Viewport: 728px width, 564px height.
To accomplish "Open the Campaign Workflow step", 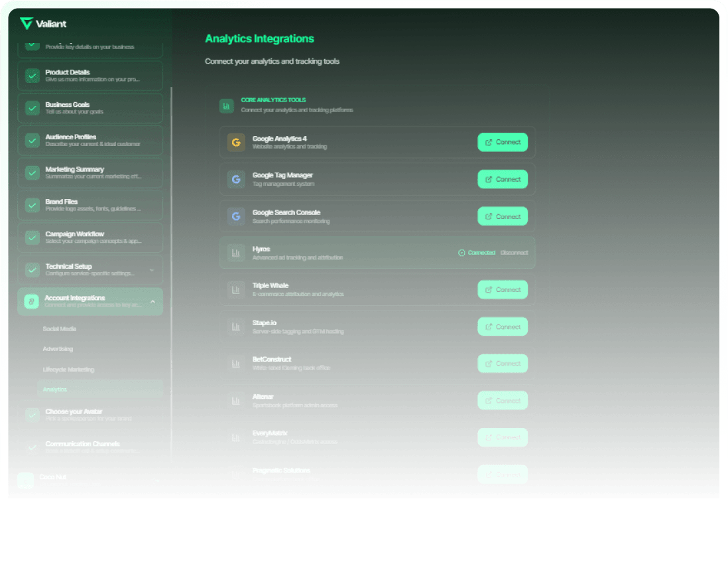I will coord(90,238).
